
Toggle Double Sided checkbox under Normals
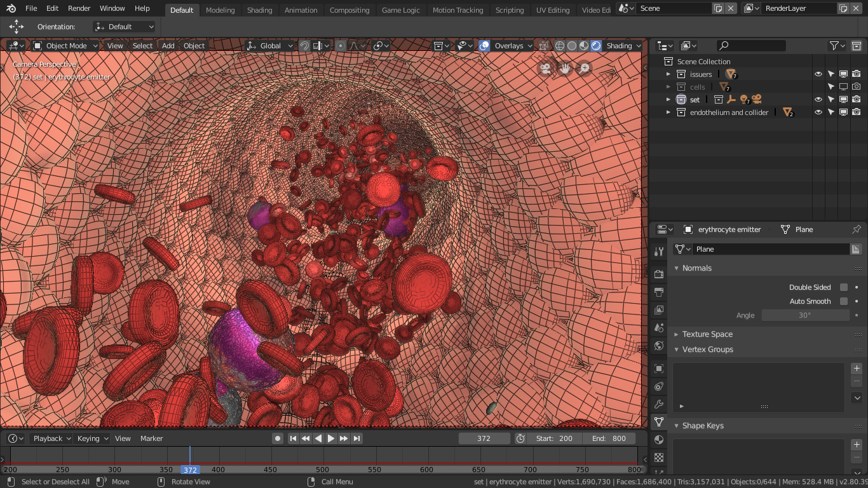[x=844, y=287]
